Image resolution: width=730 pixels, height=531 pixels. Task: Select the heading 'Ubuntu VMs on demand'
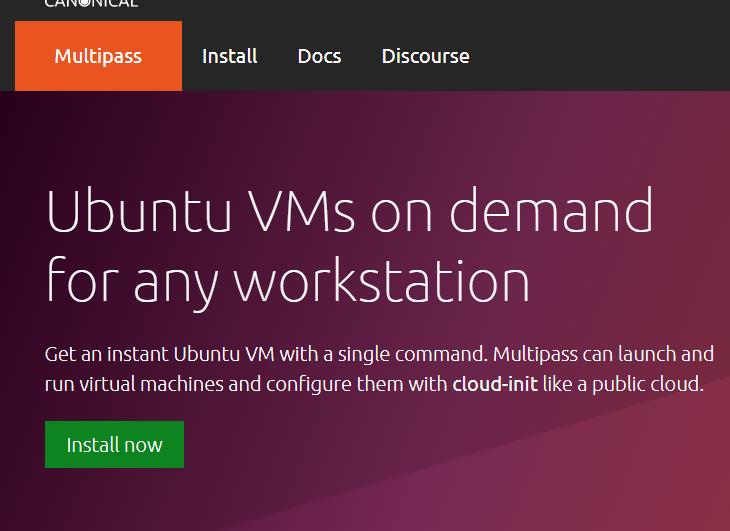point(350,210)
